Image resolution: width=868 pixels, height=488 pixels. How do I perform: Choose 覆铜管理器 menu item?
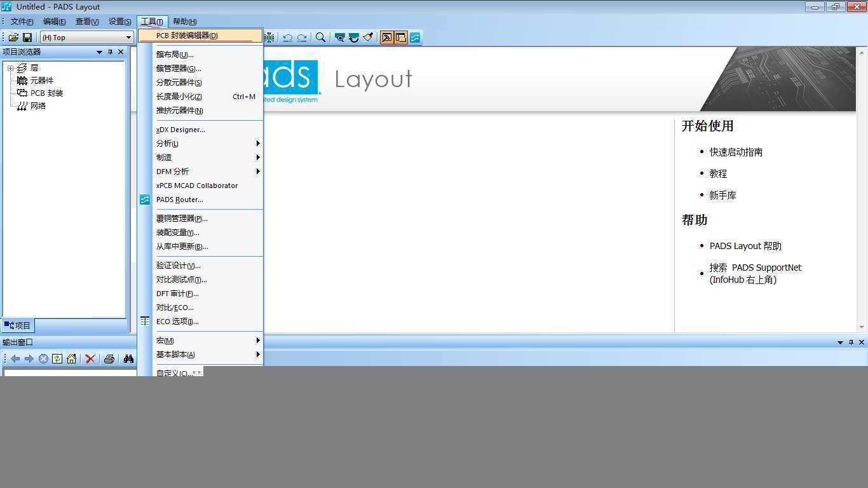click(201, 219)
